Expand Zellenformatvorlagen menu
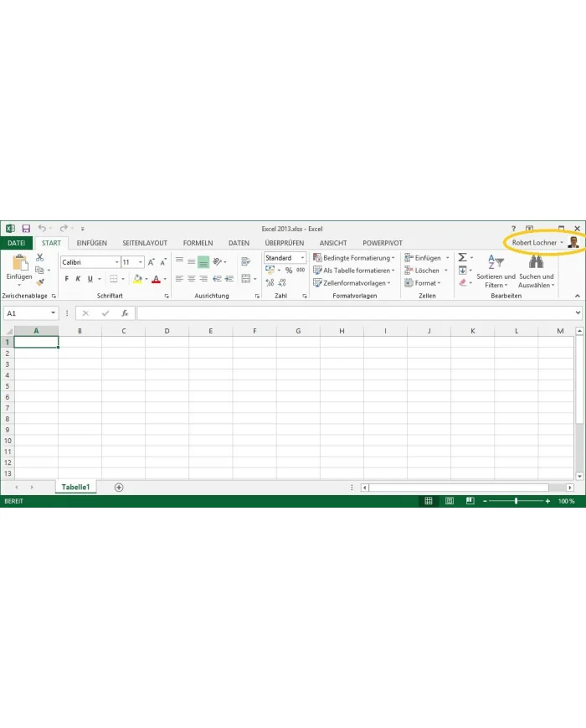 click(352, 283)
